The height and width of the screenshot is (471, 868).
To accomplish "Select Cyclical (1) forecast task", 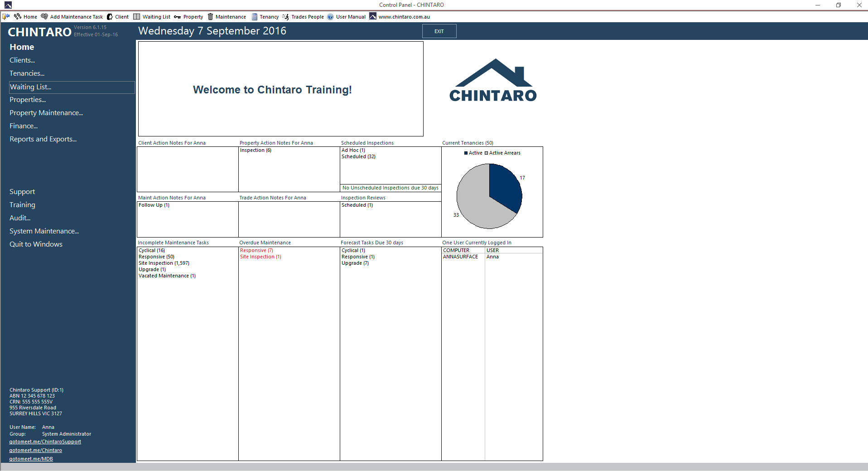I will click(353, 251).
